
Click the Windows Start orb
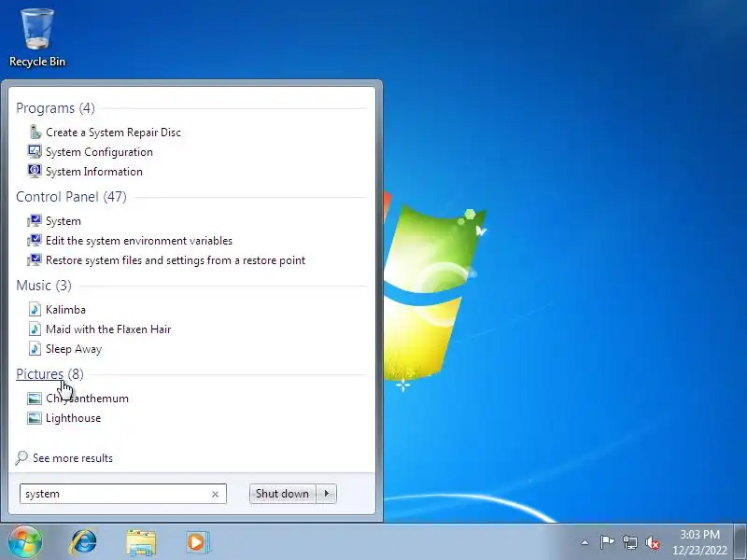(x=25, y=541)
